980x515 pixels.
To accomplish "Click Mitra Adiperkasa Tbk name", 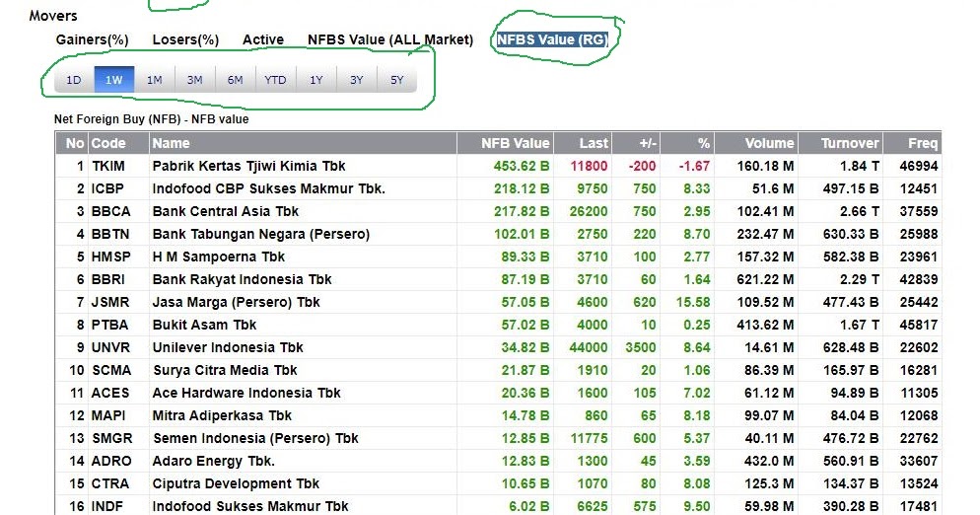I will pyautogui.click(x=222, y=415).
